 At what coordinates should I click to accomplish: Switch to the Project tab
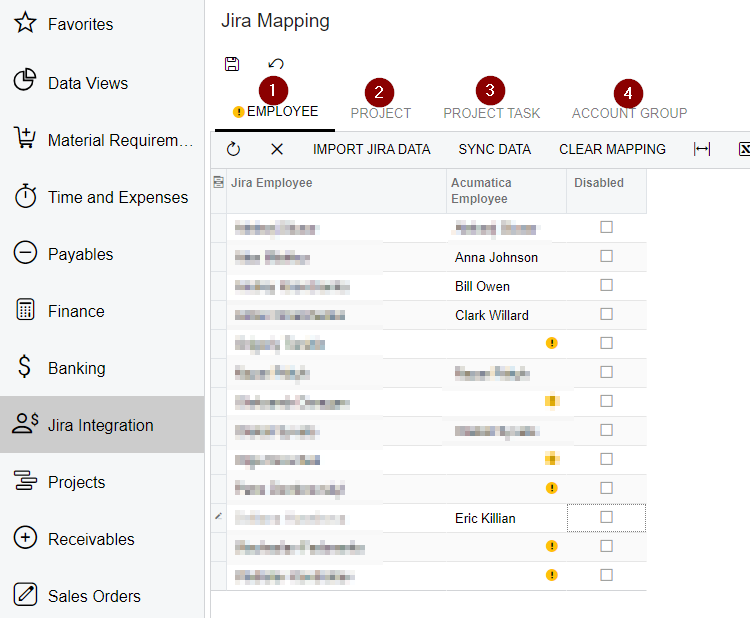pos(381,113)
